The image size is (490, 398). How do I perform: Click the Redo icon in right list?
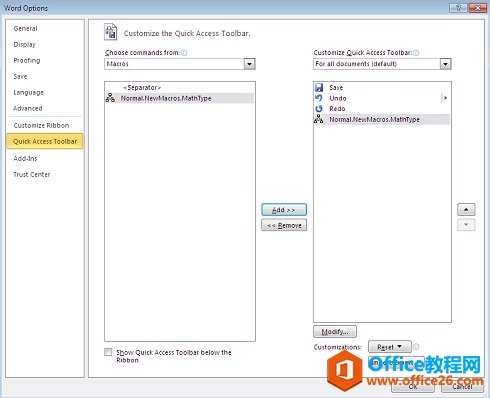click(x=319, y=109)
